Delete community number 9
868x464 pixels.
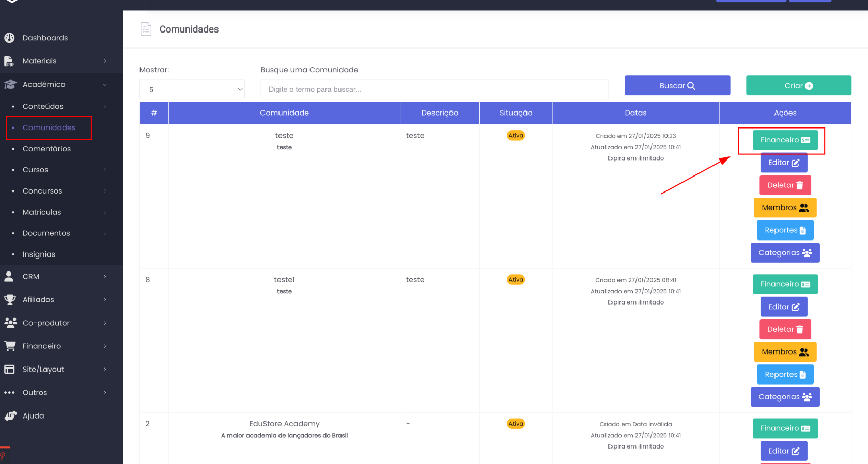tap(785, 185)
